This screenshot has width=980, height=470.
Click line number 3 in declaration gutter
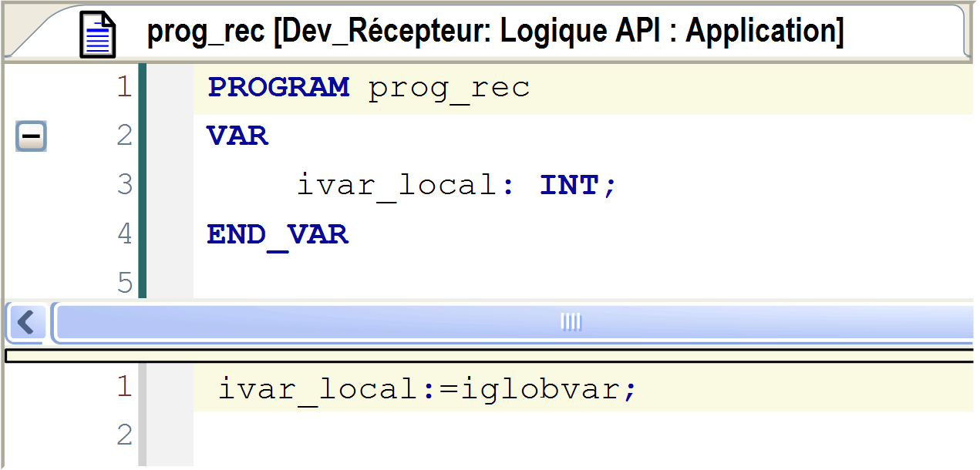[x=124, y=186]
